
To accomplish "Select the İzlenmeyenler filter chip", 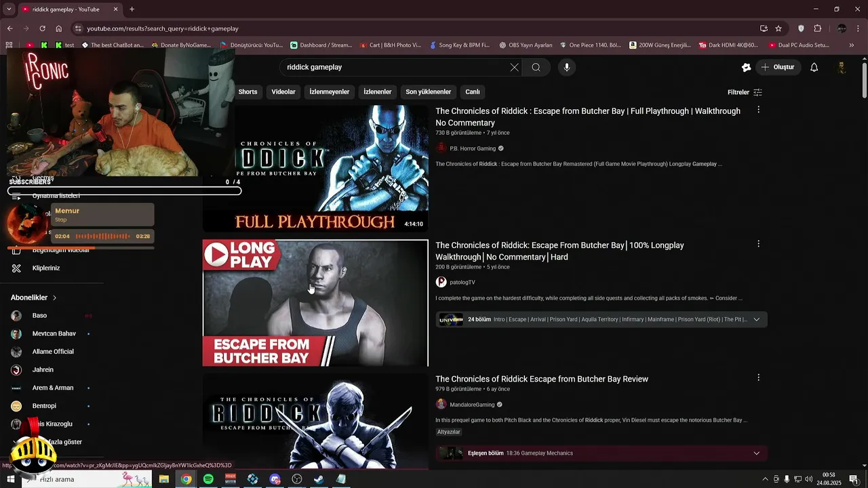I will (x=330, y=91).
